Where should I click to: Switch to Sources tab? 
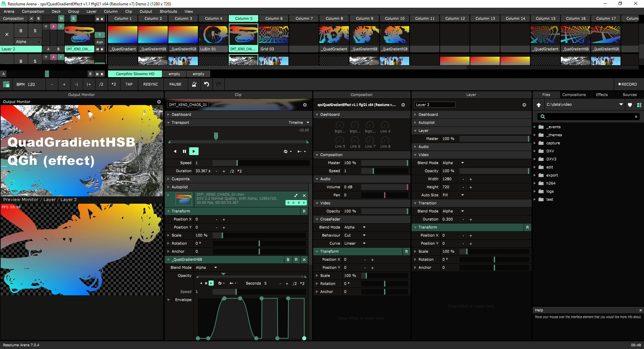(x=630, y=95)
